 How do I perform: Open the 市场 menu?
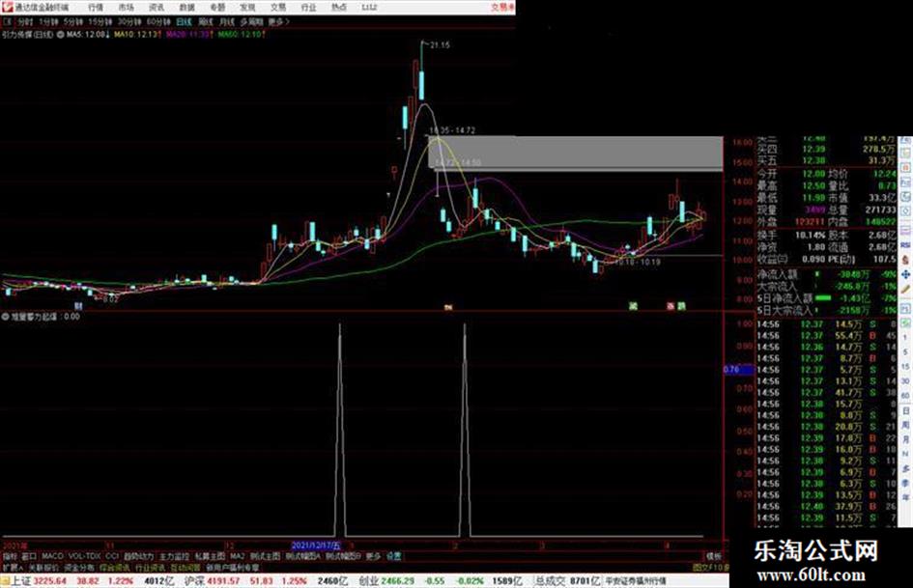click(126, 8)
